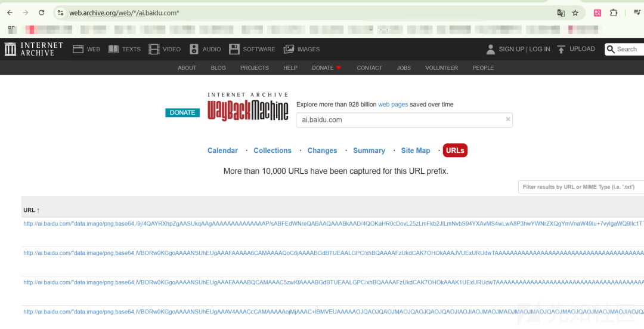This screenshot has width=644, height=329.
Task: Switch to the Summary tab
Action: click(369, 150)
